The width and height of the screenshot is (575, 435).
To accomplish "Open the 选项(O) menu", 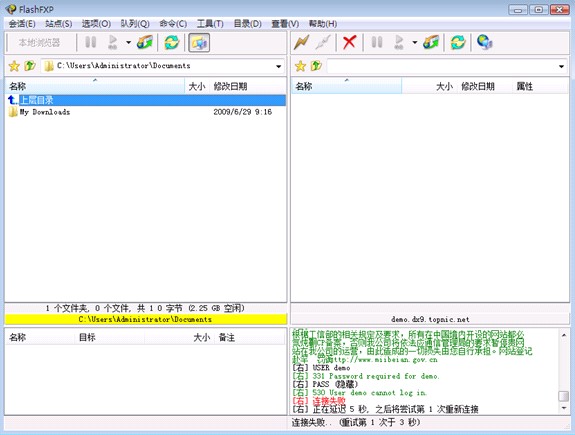I will pos(96,24).
